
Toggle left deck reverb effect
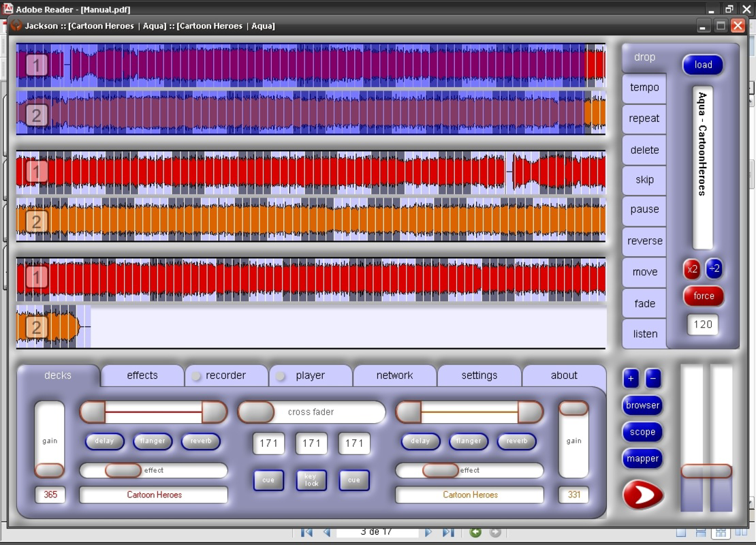[x=201, y=441]
